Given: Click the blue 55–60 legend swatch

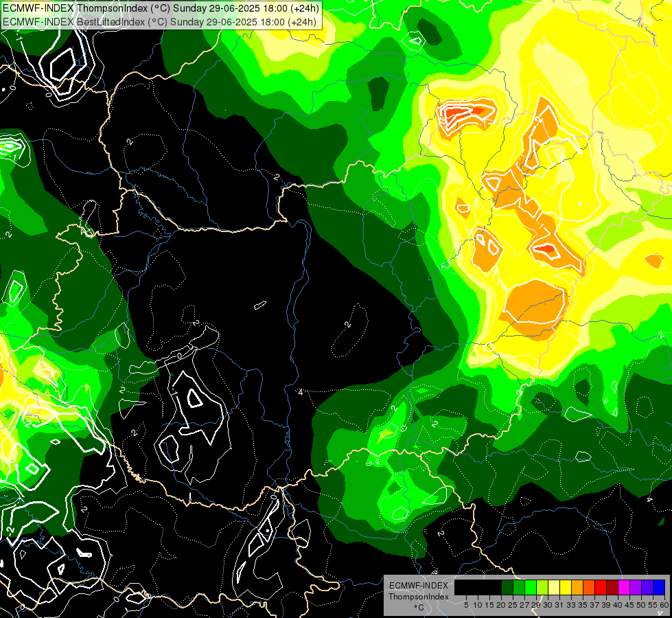Looking at the screenshot, I should tap(659, 587).
